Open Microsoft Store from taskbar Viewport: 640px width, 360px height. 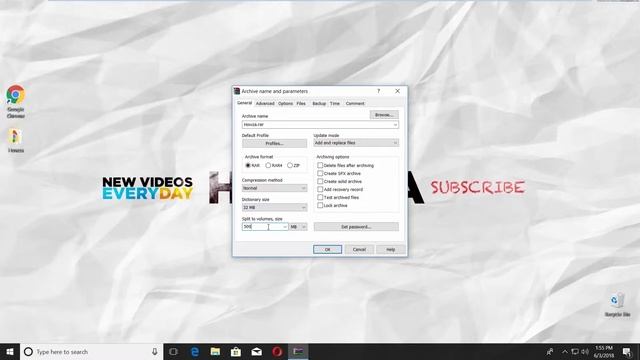coord(236,351)
